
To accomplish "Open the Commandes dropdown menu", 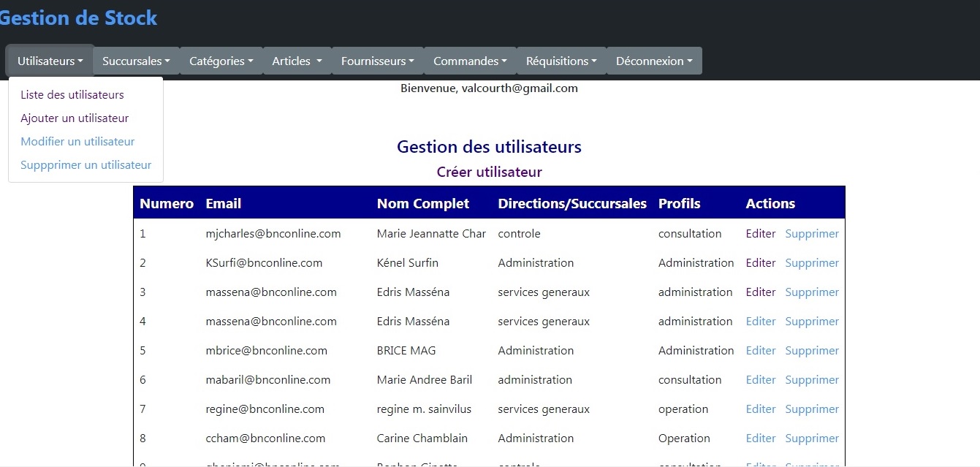I will pyautogui.click(x=470, y=61).
